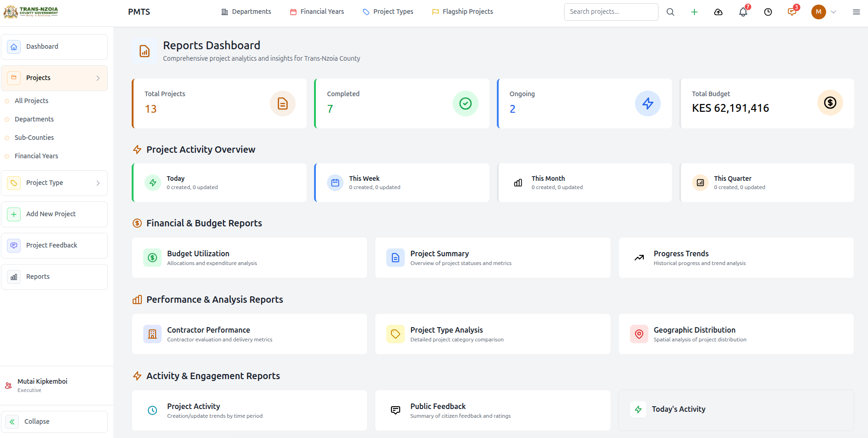
Task: Click the Trans-Nzoia County logo
Action: point(31,12)
